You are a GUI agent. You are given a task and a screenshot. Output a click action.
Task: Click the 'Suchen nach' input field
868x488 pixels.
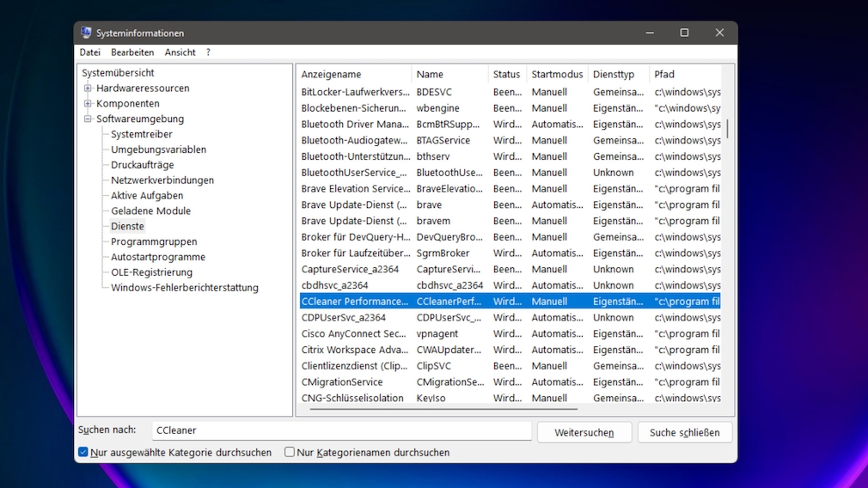pos(341,430)
